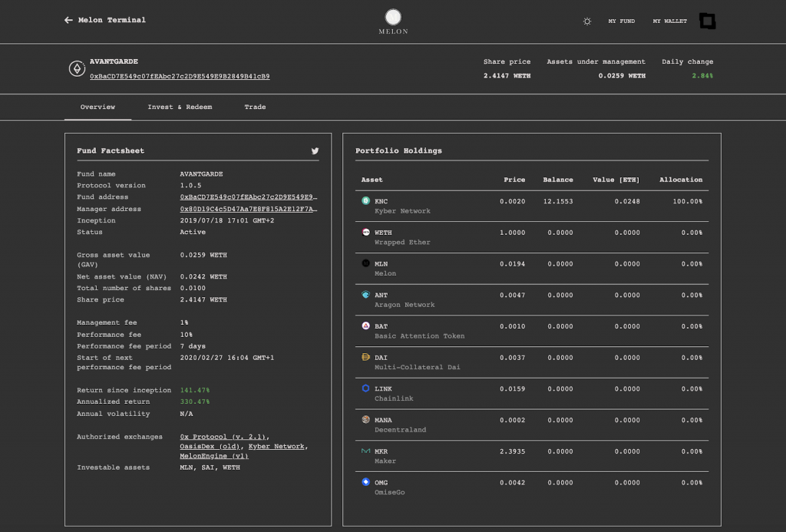Click the wallet avatar square icon
The image size is (786, 532).
(x=707, y=21)
